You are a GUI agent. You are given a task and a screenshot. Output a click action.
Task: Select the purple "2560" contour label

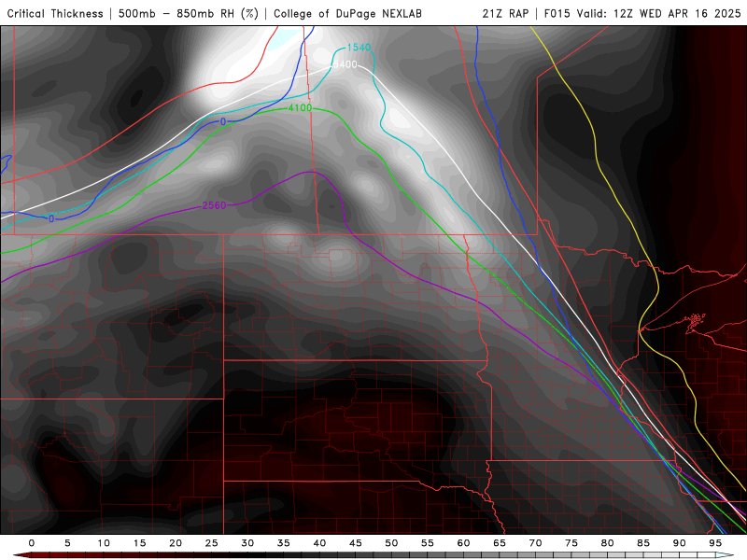coord(214,205)
